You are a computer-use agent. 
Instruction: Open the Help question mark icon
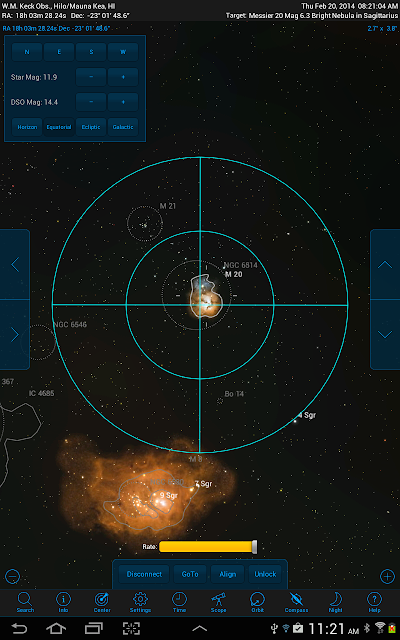pyautogui.click(x=374, y=602)
